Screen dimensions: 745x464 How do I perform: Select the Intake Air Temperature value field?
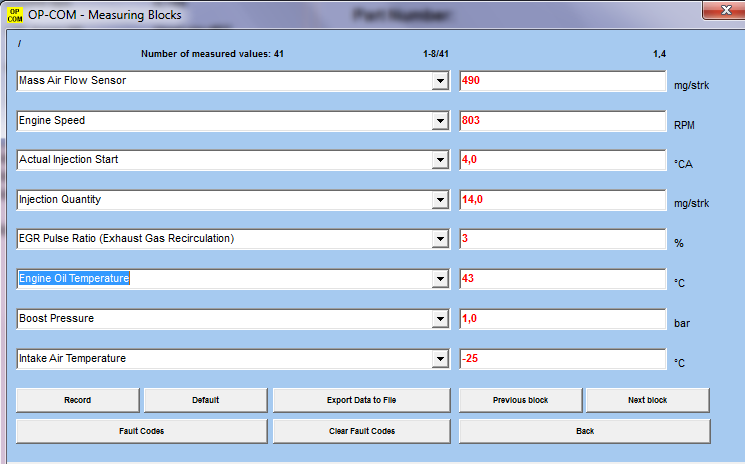562,358
